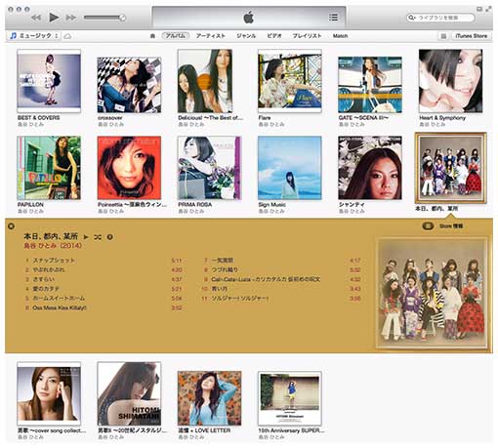Open the Sign Music album cover
Image resolution: width=498 pixels, height=448 pixels.
pyautogui.click(x=290, y=168)
